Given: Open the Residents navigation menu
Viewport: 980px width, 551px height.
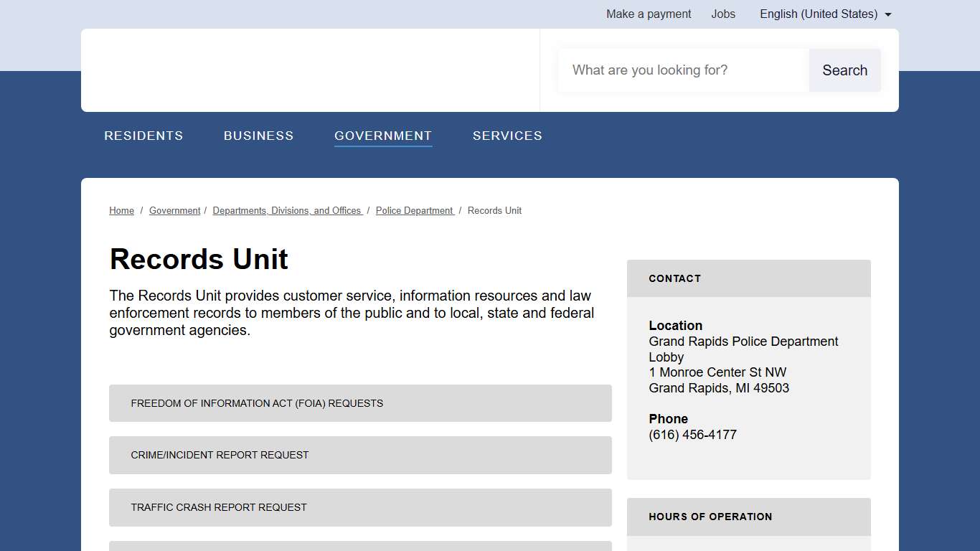Looking at the screenshot, I should 143,136.
